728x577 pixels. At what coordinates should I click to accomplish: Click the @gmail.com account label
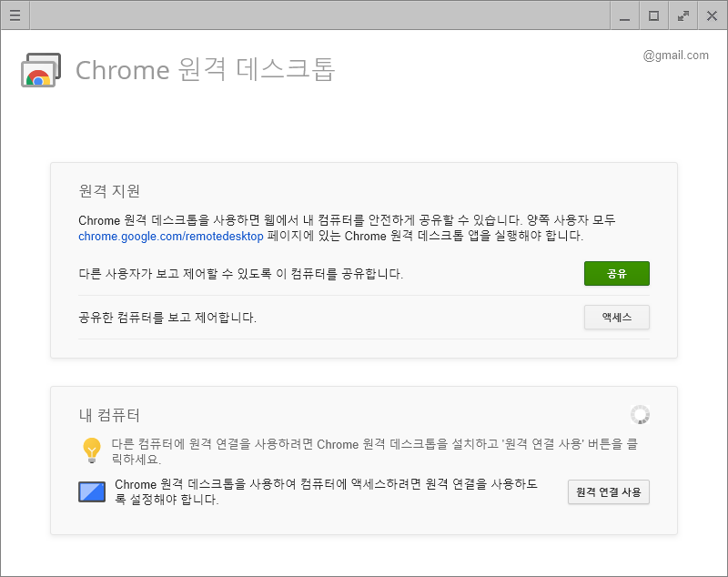pyautogui.click(x=675, y=56)
